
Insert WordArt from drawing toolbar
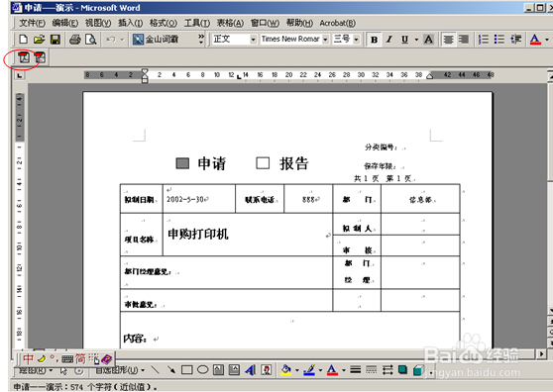pos(251,370)
